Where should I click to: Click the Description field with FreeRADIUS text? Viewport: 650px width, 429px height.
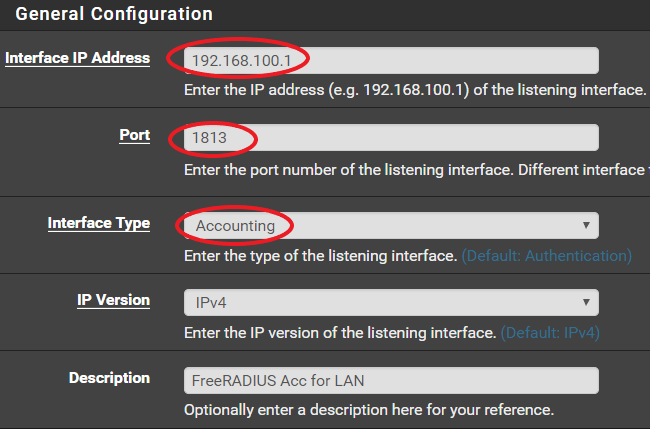390,380
